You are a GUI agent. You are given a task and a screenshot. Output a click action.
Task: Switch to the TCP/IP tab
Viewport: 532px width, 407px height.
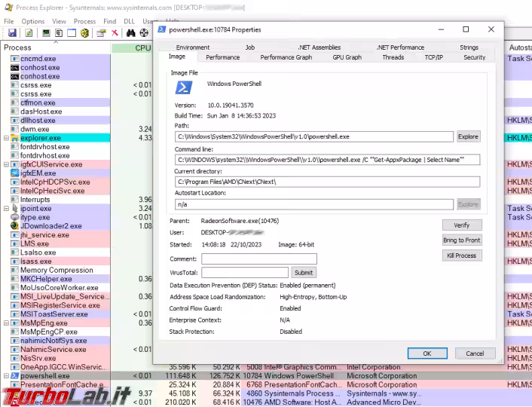click(434, 57)
